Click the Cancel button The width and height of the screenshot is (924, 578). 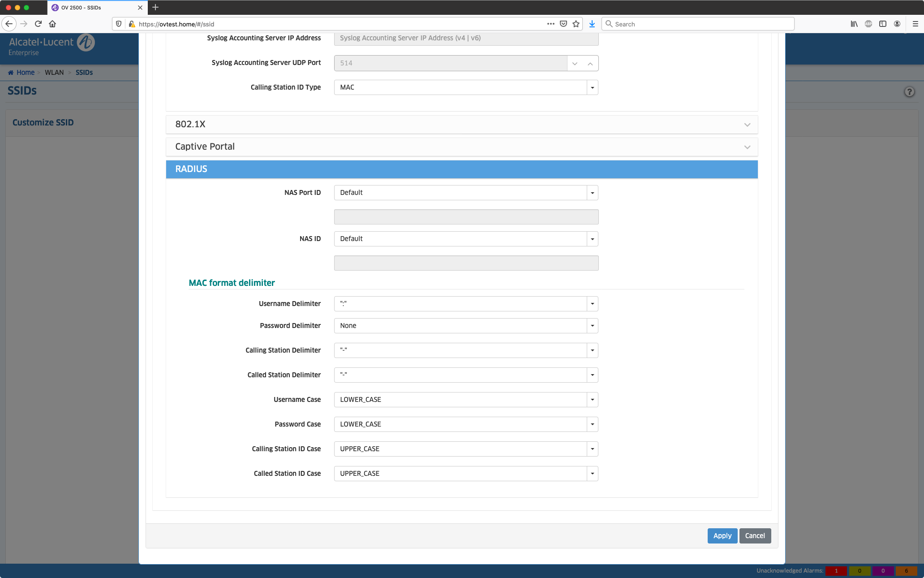coord(755,536)
